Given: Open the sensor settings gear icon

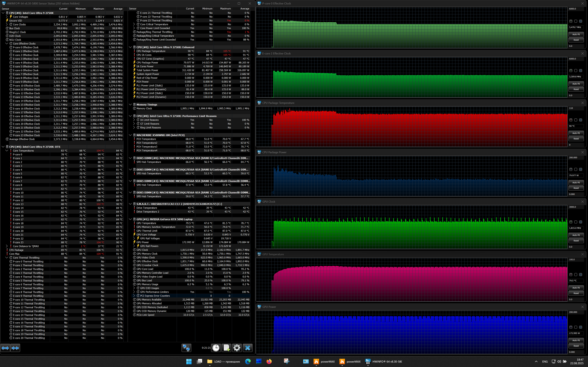Looking at the screenshot, I should [x=237, y=348].
